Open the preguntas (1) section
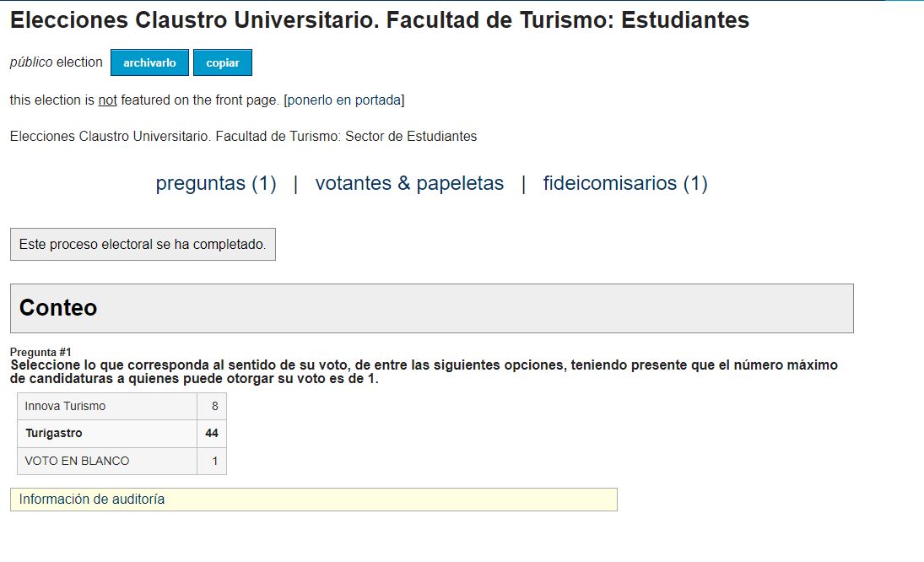 tap(216, 183)
